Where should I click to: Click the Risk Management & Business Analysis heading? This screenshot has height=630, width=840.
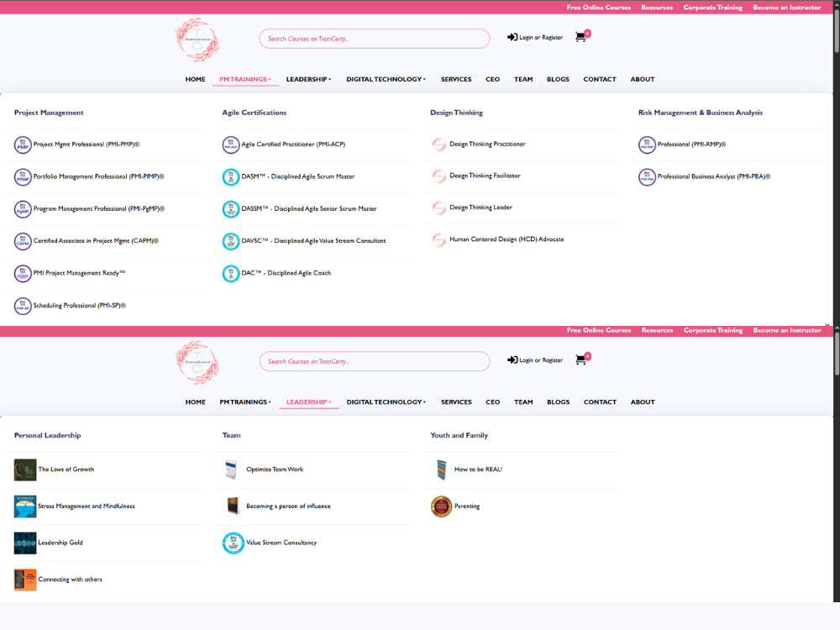pyautogui.click(x=701, y=113)
